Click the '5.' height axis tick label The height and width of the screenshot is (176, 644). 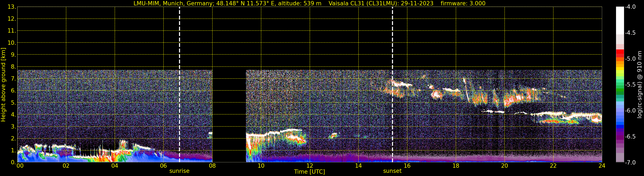click(13, 102)
